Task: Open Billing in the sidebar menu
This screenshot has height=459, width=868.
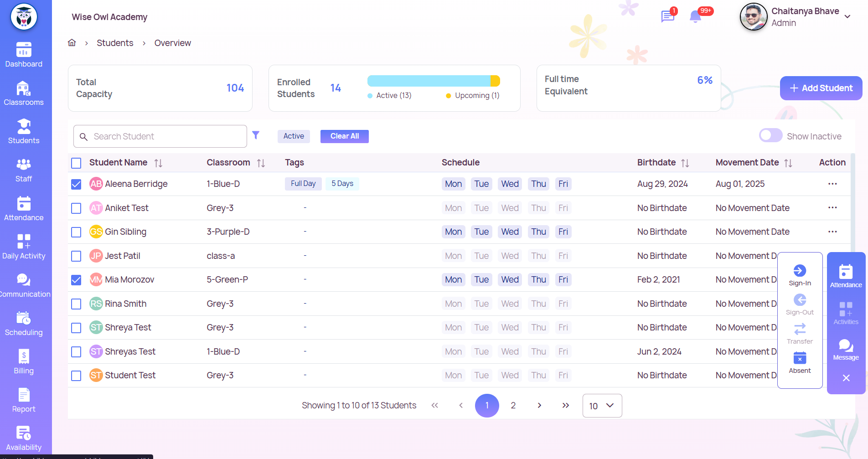Action: point(24,362)
